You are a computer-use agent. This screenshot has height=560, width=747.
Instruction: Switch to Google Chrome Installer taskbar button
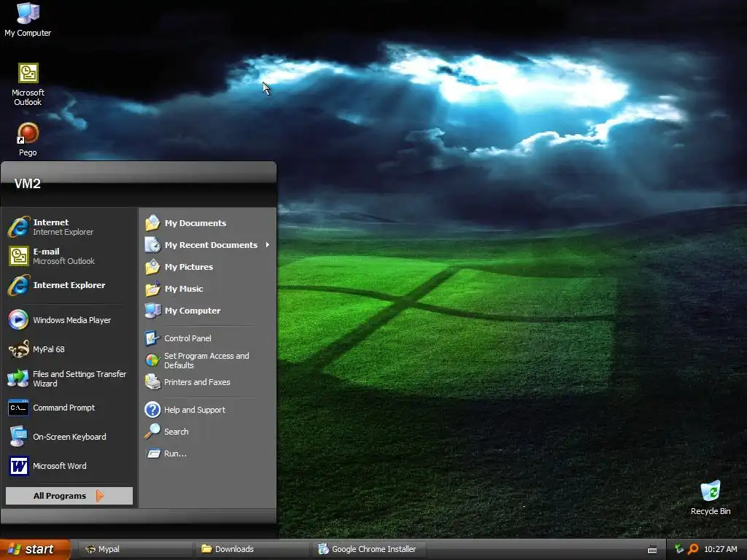368,549
